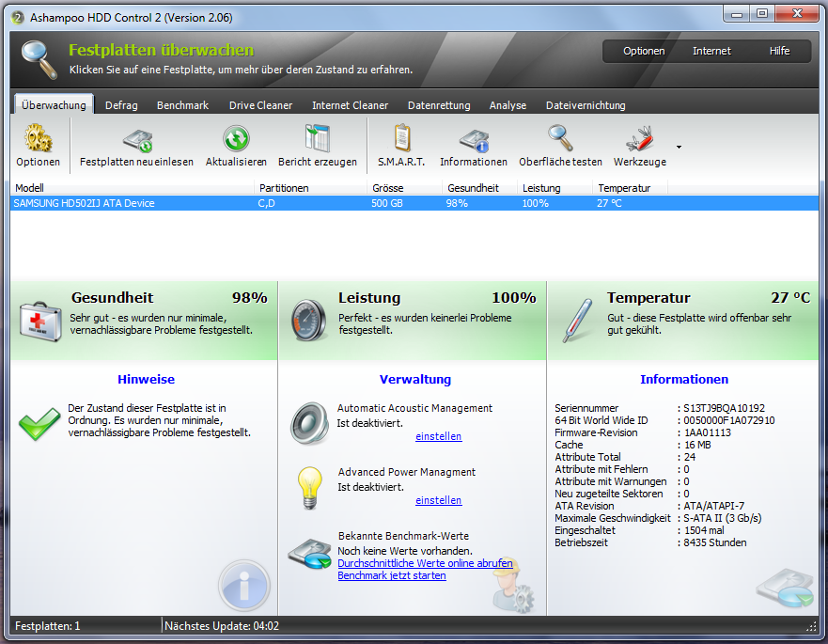Click Oberfläche testen magnifier icon

point(560,138)
